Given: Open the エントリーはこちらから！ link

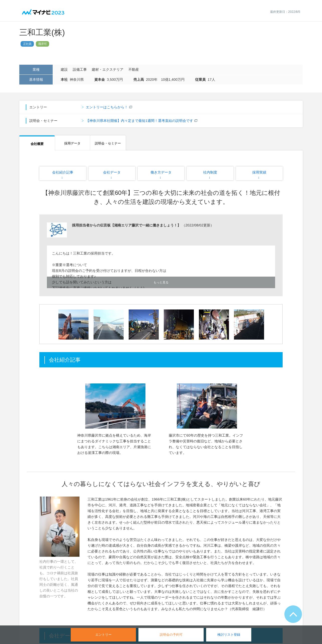Looking at the screenshot, I should coord(106,107).
